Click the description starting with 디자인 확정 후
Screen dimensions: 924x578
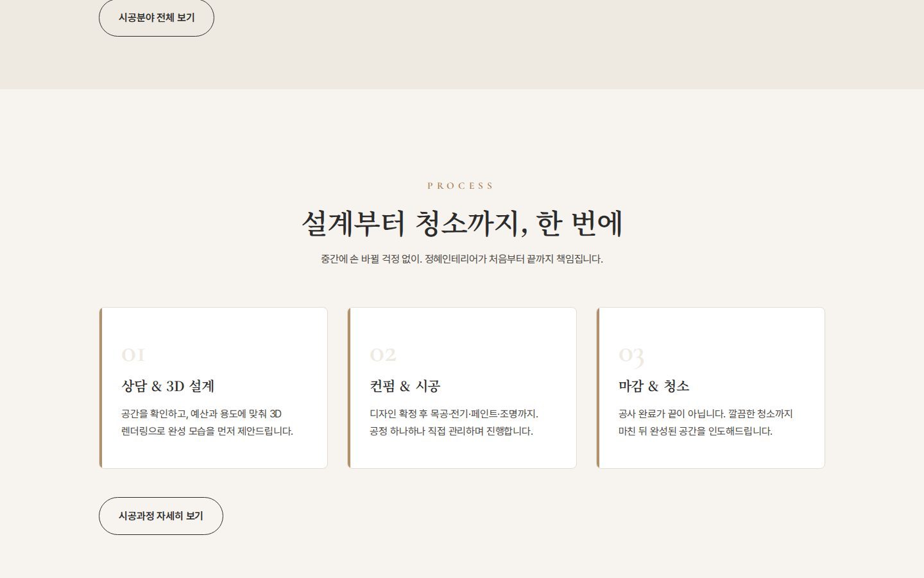pyautogui.click(x=454, y=423)
